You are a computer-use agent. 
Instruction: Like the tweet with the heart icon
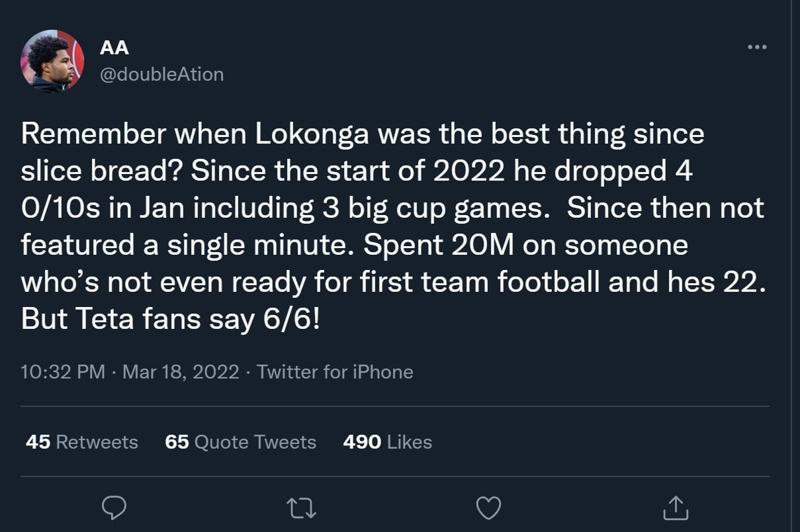point(488,508)
